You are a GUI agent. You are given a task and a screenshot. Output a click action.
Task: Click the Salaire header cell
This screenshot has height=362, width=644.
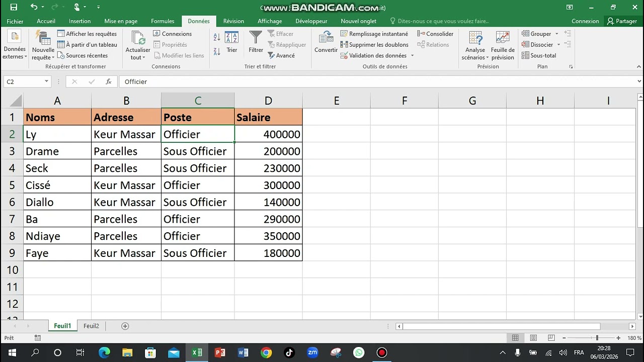tap(268, 117)
